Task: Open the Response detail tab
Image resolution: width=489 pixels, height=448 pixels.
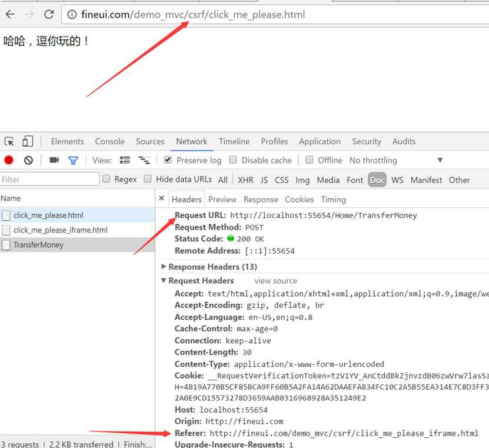Action: pyautogui.click(x=261, y=200)
